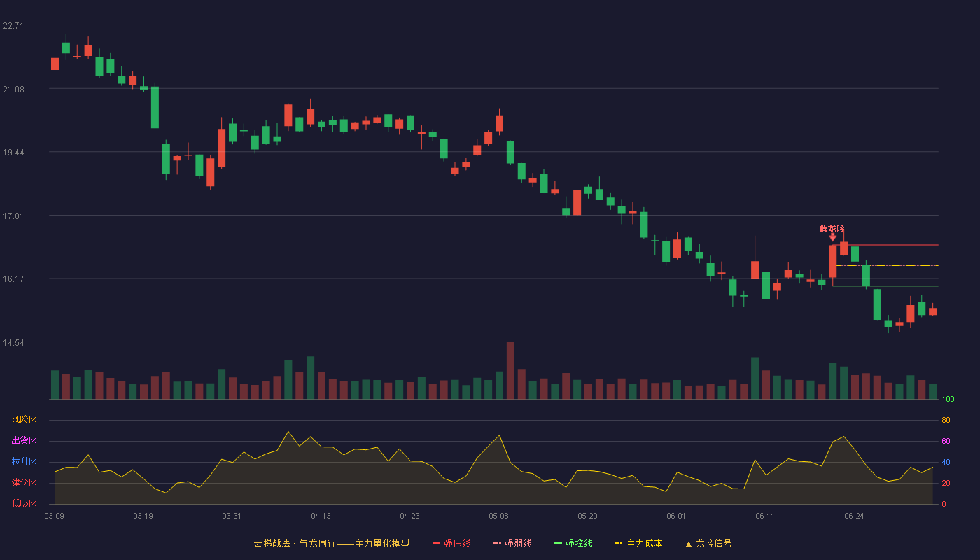Toggle the 强压线 legend entry
This screenshot has height=560, width=980.
(451, 543)
